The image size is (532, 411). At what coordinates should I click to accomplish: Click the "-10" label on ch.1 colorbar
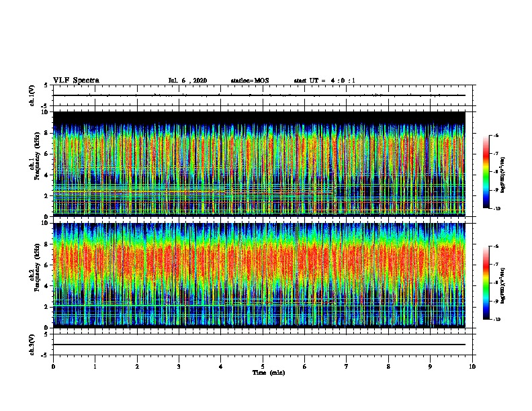496,209
